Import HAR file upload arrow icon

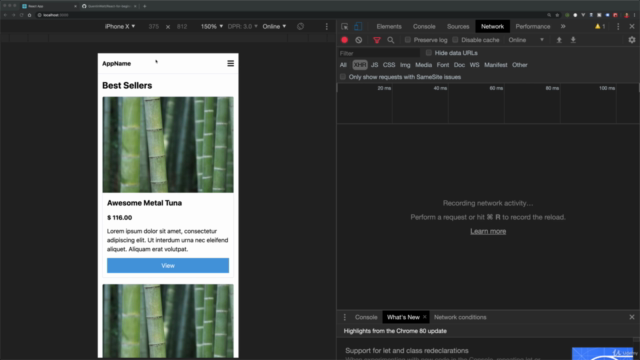click(x=559, y=40)
